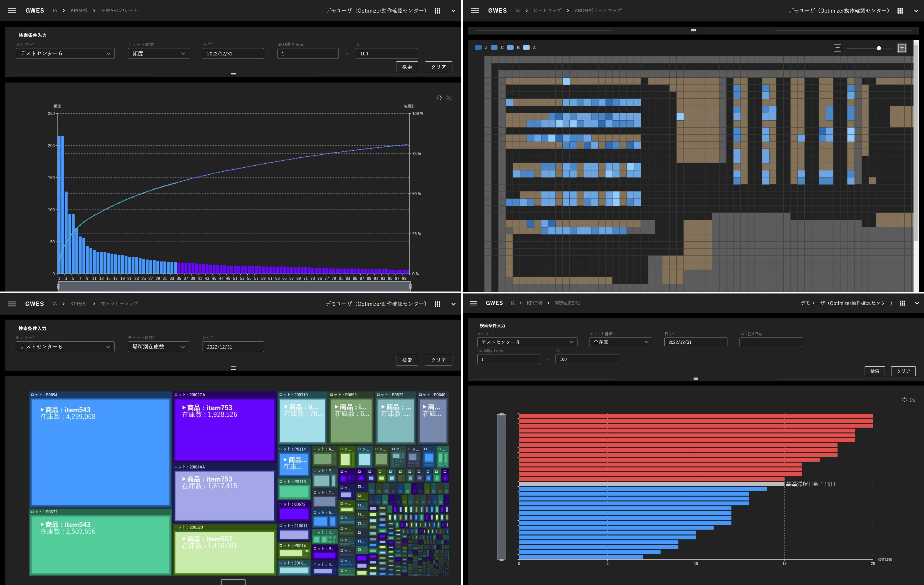924x585 pixels.
Task: Click ヒートマップ breadcrumb in heatmap panel
Action: point(547,11)
